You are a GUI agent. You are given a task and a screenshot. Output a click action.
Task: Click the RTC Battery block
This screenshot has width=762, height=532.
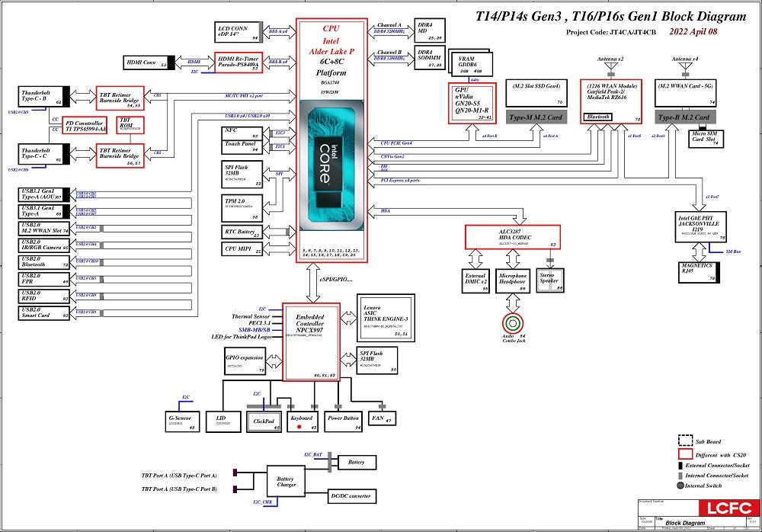[x=242, y=232]
